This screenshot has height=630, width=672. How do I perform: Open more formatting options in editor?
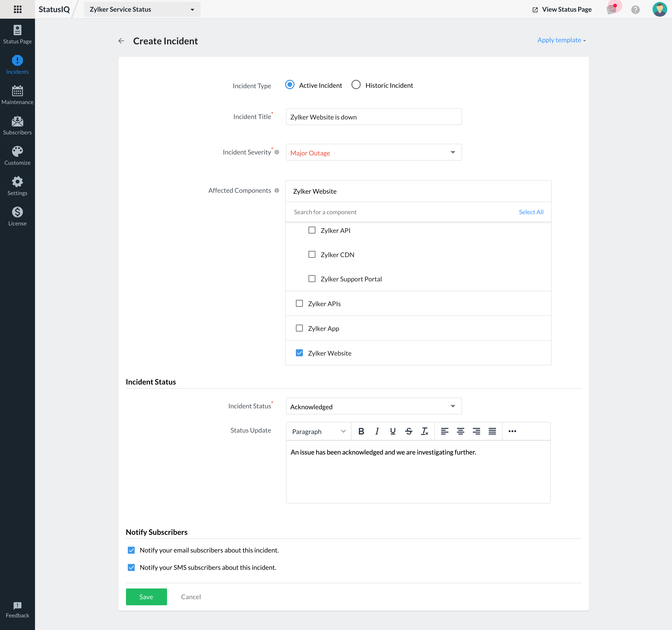tap(512, 431)
